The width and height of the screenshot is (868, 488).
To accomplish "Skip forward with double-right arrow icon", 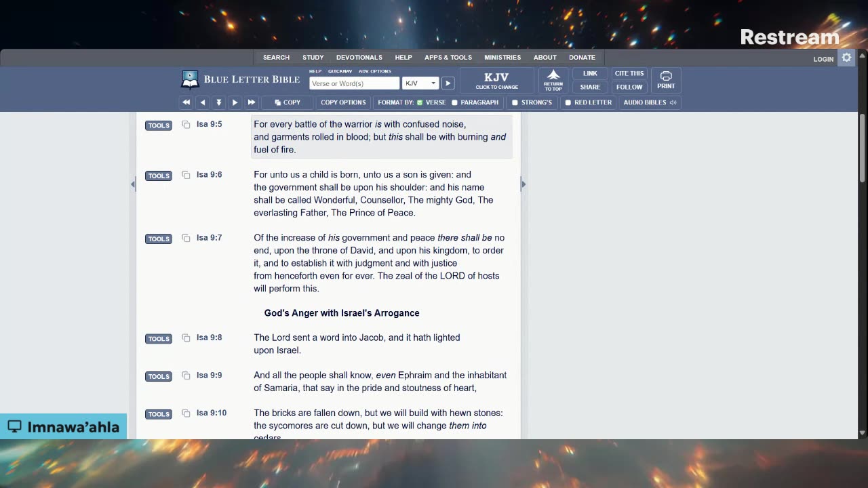I will point(251,102).
